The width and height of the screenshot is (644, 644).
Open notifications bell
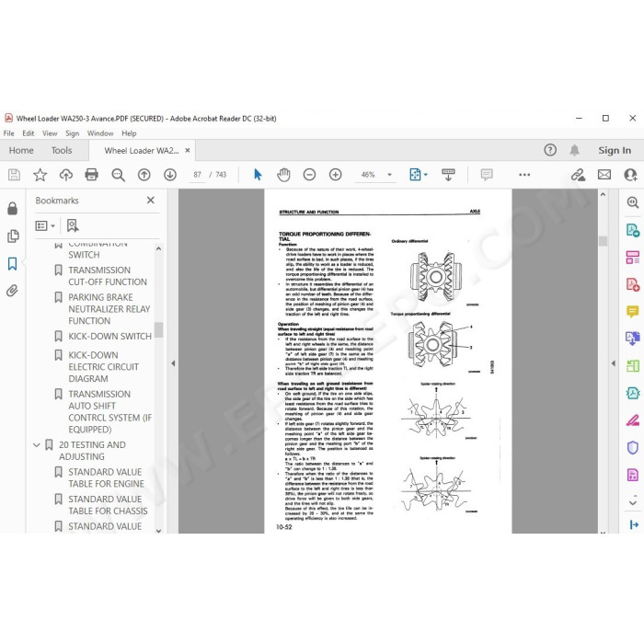coord(575,150)
